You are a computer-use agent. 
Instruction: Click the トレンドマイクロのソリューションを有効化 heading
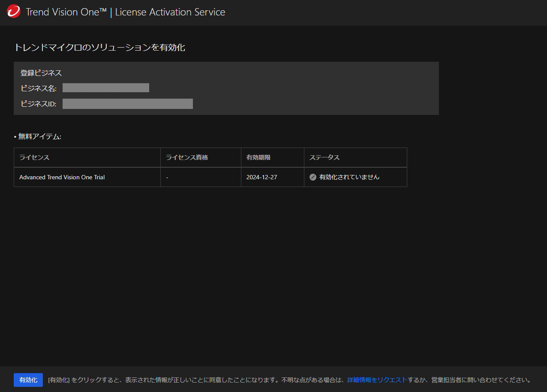click(99, 48)
